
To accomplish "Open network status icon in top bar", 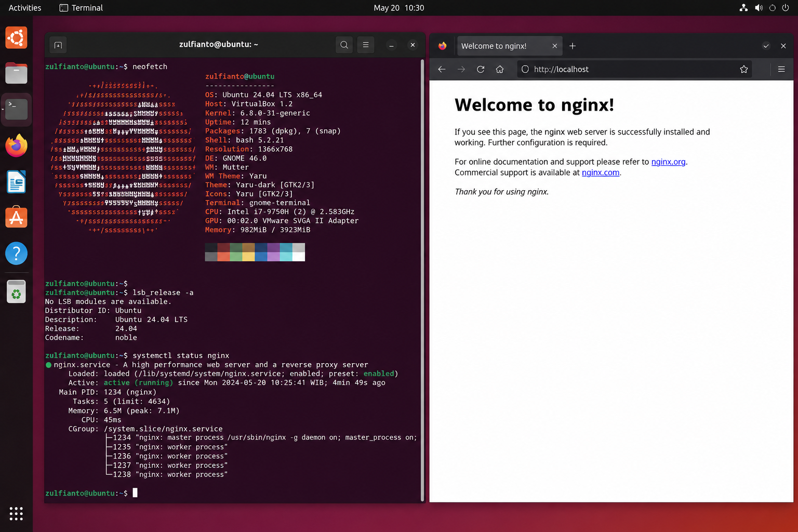I will point(744,8).
